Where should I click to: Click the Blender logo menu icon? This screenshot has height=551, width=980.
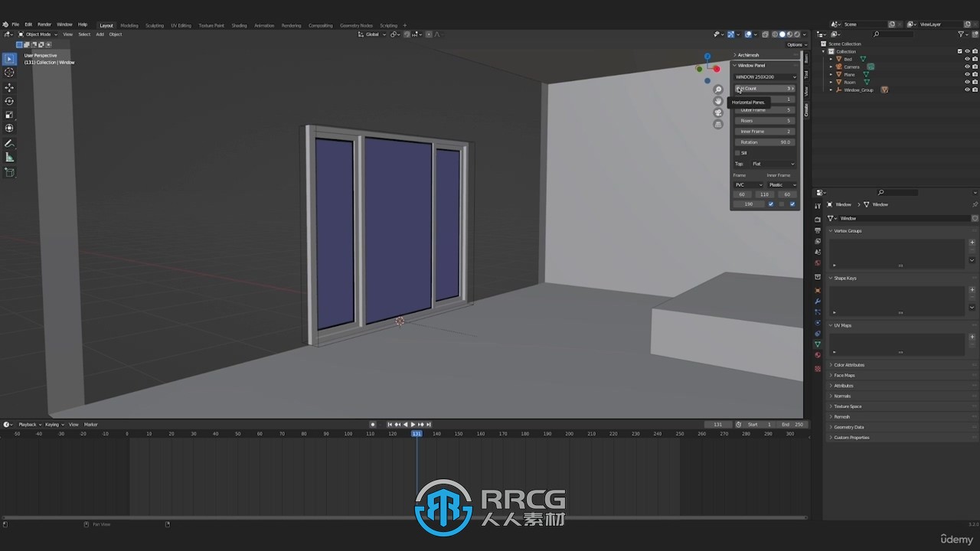click(x=5, y=24)
